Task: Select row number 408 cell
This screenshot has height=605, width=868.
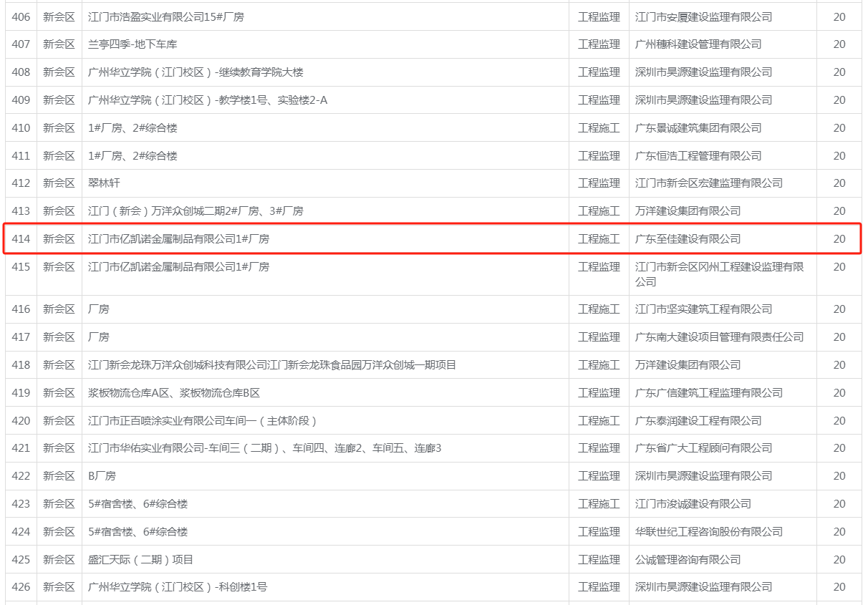Action: pos(21,72)
